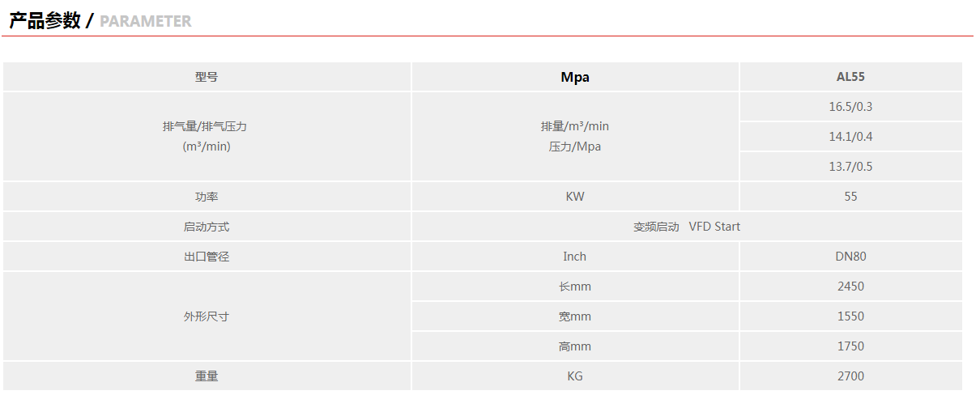The height and width of the screenshot is (416, 980).
Task: Click the 13.7/0.5 value cell
Action: pos(850,167)
